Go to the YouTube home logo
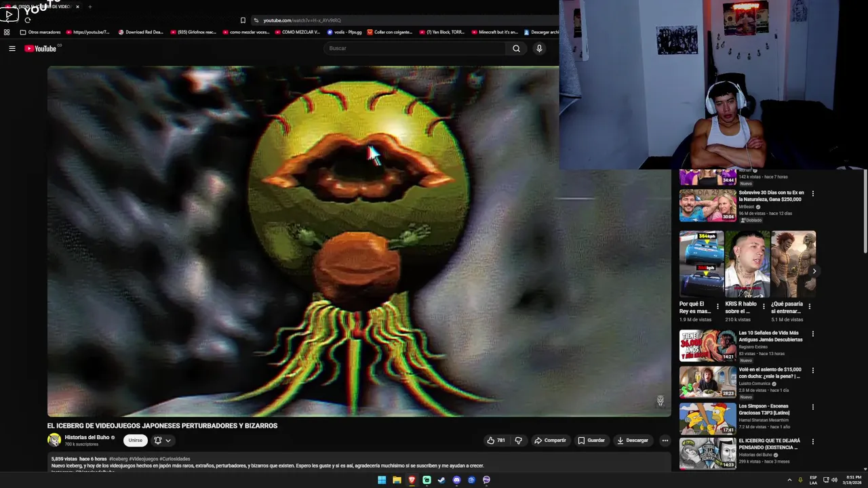Image resolution: width=868 pixels, height=488 pixels. (41, 48)
